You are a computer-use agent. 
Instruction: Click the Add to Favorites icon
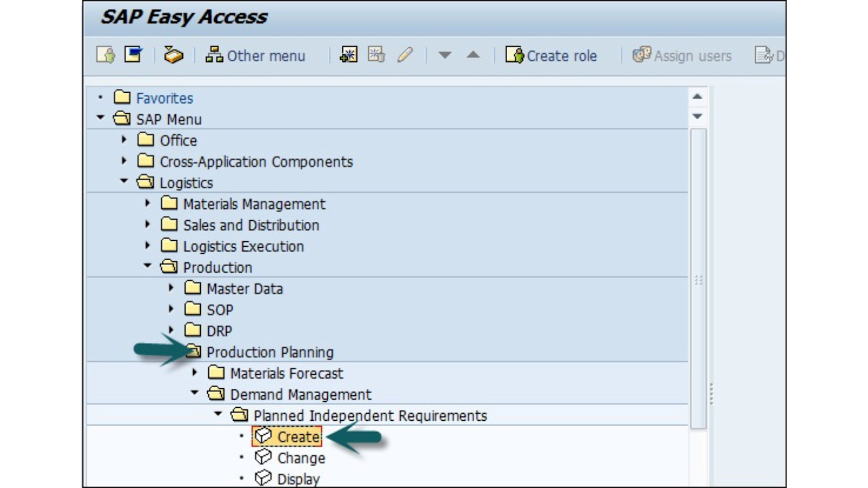click(x=348, y=55)
